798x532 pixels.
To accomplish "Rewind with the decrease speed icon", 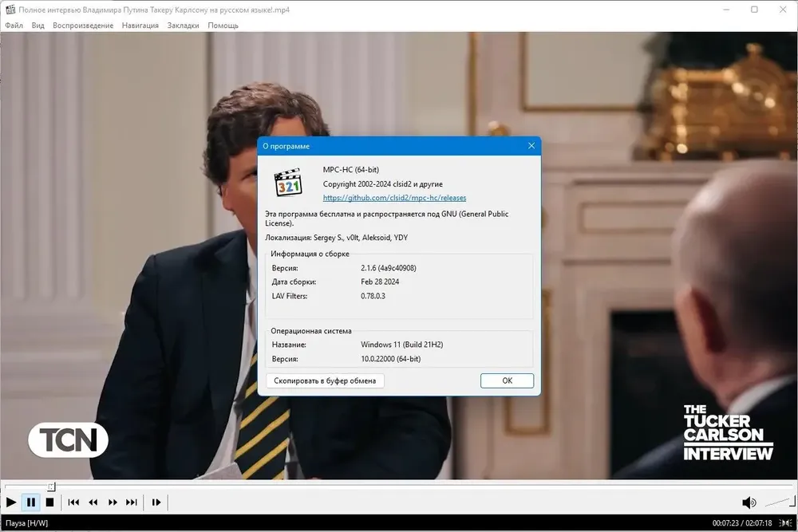I will coord(93,502).
